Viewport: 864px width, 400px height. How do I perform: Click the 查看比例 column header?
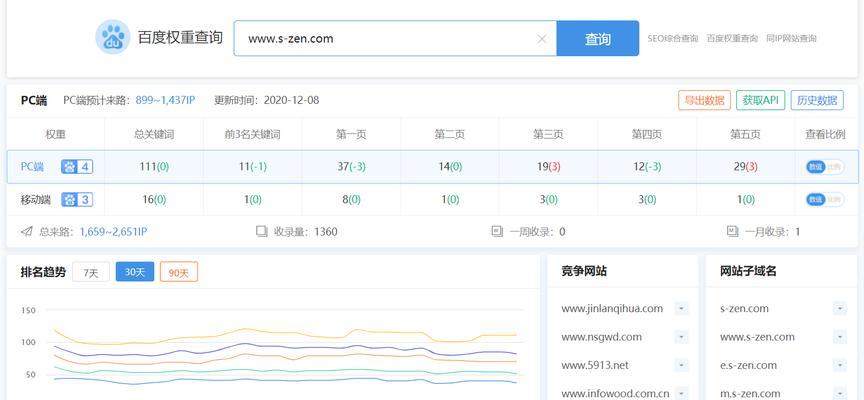coord(825,134)
